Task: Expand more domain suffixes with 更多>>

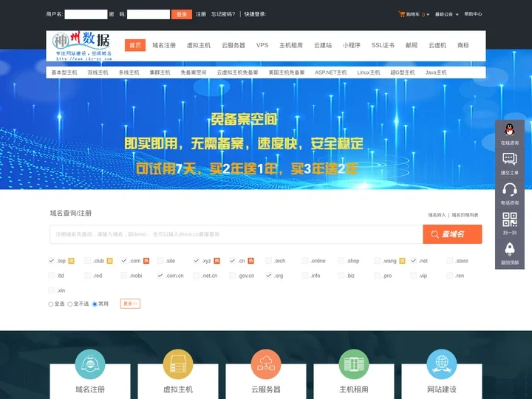Action: tap(130, 304)
